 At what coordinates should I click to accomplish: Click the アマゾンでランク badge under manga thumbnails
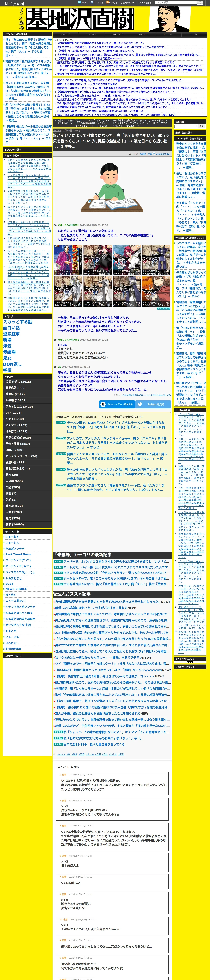[164, 309]
